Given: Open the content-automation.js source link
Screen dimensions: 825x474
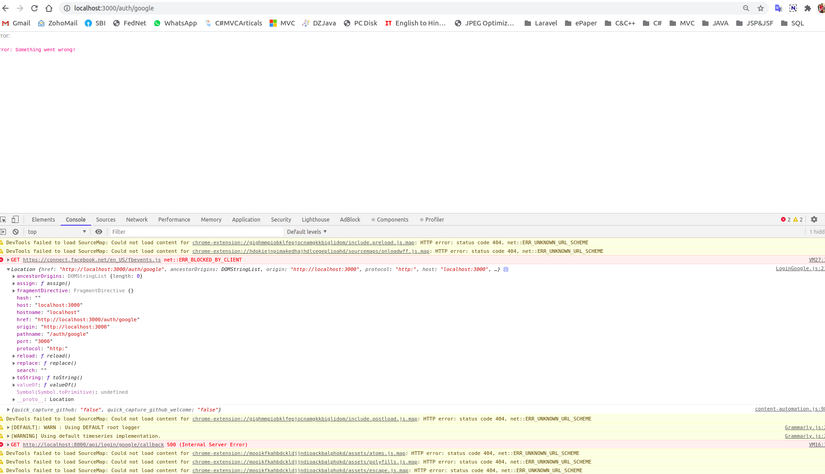Looking at the screenshot, I should tap(790, 409).
